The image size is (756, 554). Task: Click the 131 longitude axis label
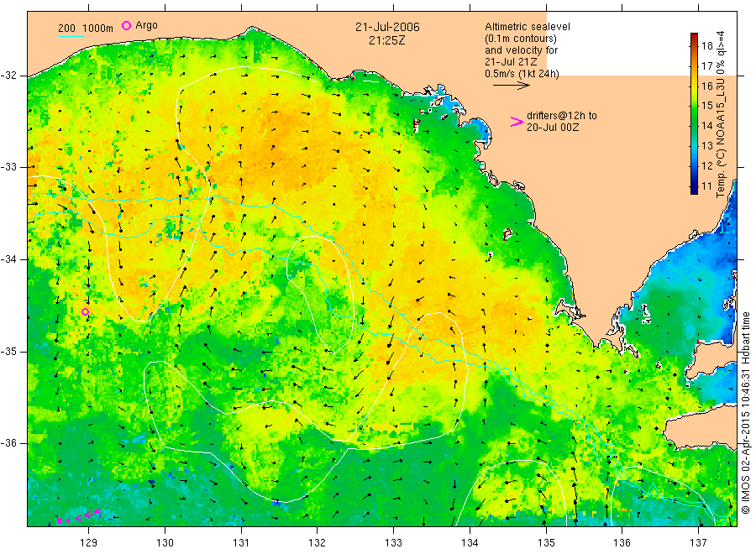pos(241,543)
